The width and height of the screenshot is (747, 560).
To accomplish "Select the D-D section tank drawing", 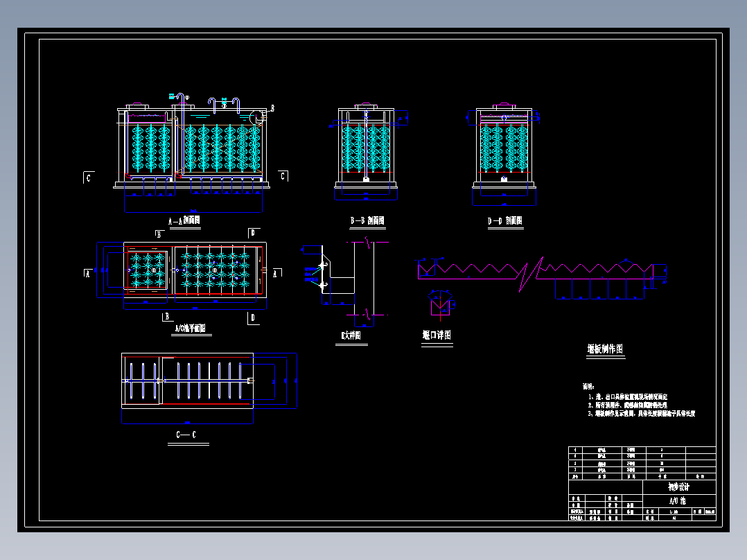I will click(x=504, y=153).
